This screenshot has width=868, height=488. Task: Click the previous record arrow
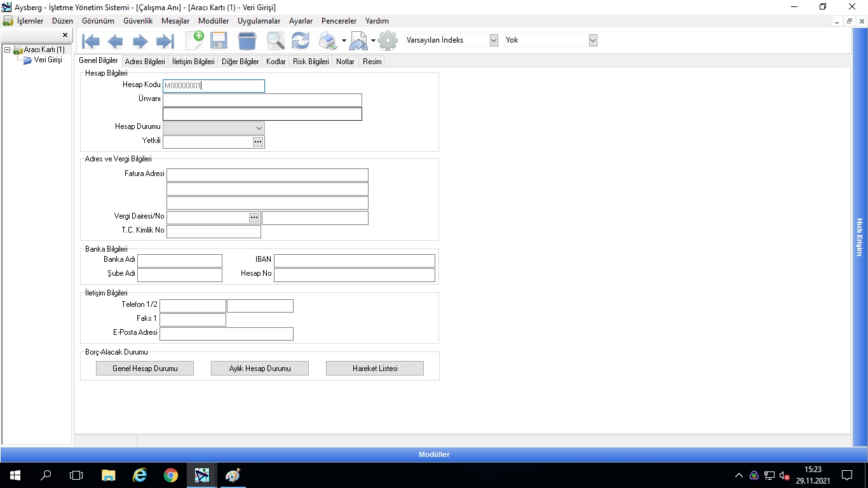[115, 42]
